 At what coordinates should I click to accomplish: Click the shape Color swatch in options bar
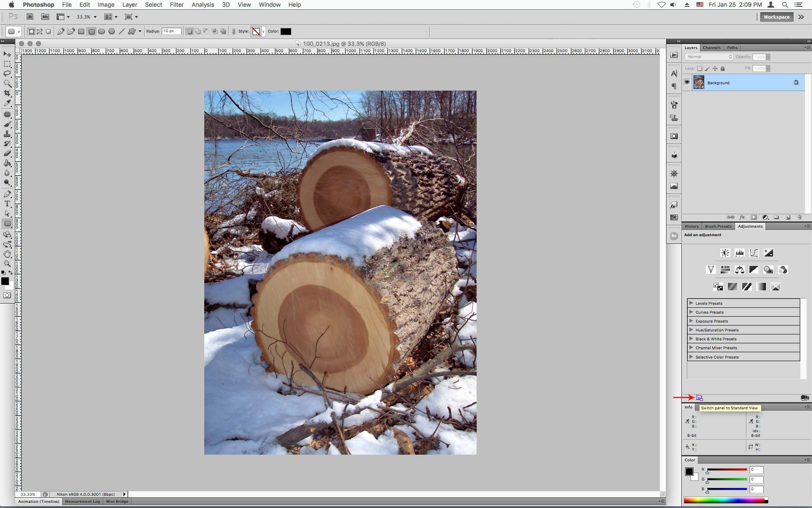[x=286, y=31]
